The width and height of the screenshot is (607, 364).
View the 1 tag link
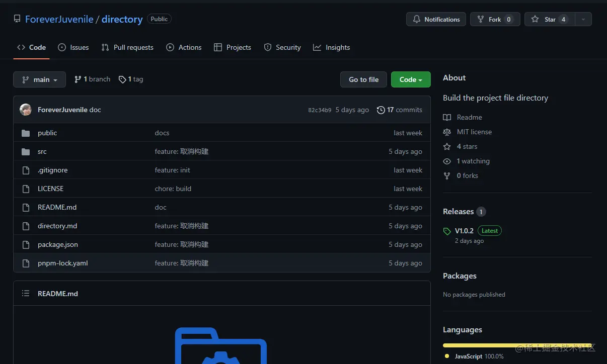(131, 79)
